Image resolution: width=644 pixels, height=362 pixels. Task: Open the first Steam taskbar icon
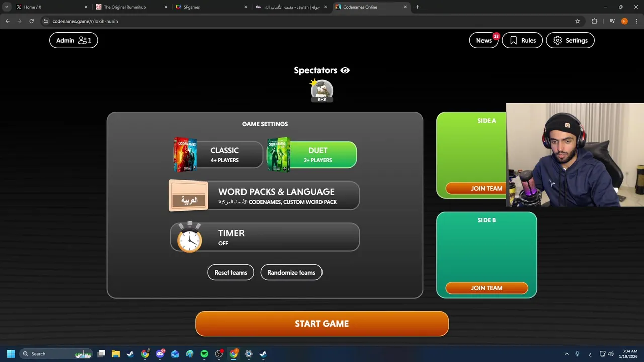[130, 354]
